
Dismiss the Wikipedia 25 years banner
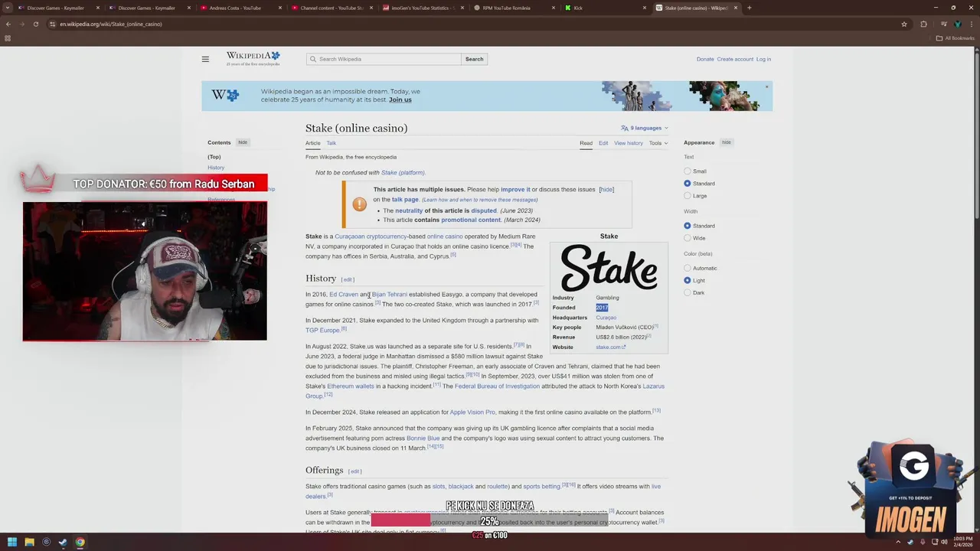click(x=766, y=86)
